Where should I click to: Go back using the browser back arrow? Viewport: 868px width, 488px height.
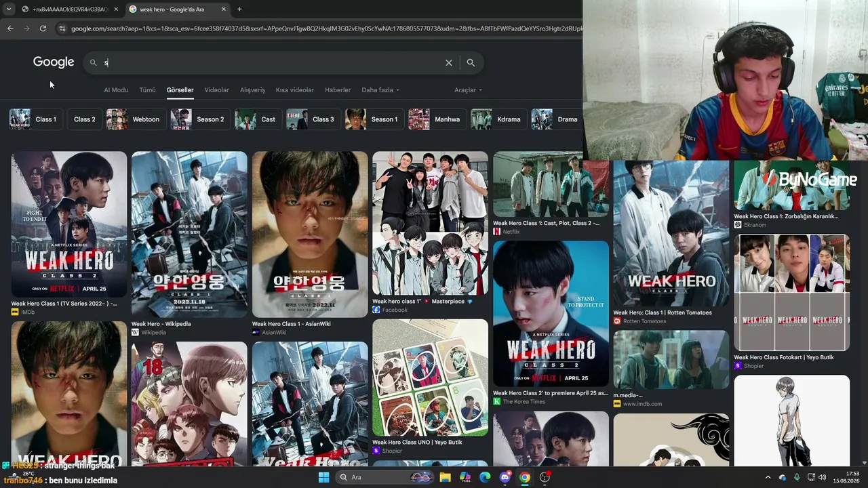pyautogui.click(x=10, y=28)
